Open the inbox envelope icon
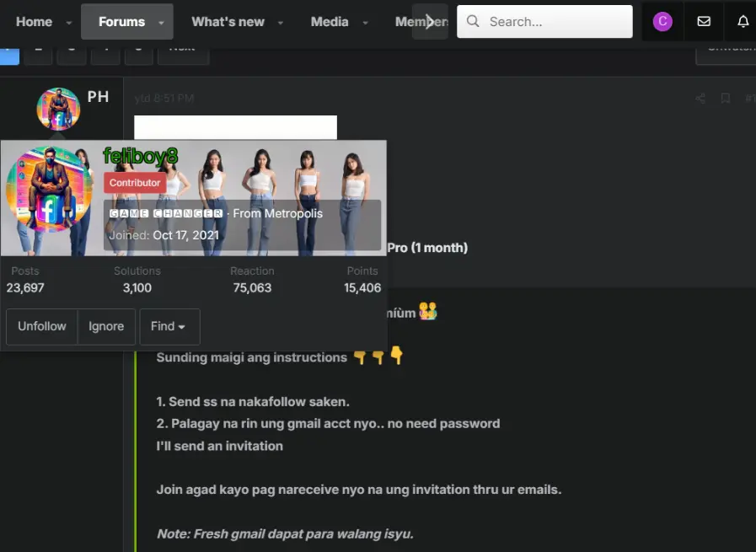This screenshot has height=552, width=756. point(704,21)
